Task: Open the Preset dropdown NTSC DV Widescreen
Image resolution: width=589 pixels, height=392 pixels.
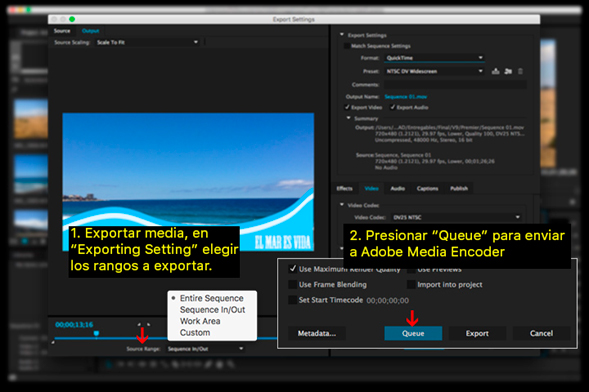Action: click(435, 71)
